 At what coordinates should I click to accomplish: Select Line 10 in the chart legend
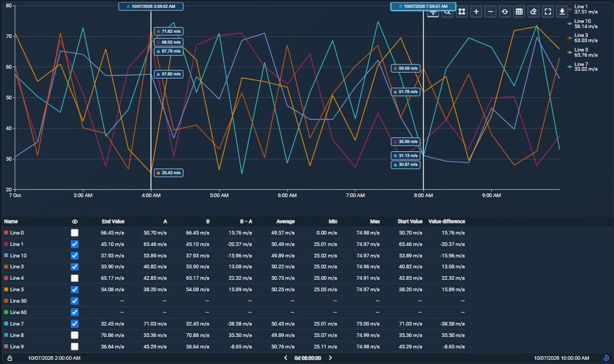[x=583, y=24]
